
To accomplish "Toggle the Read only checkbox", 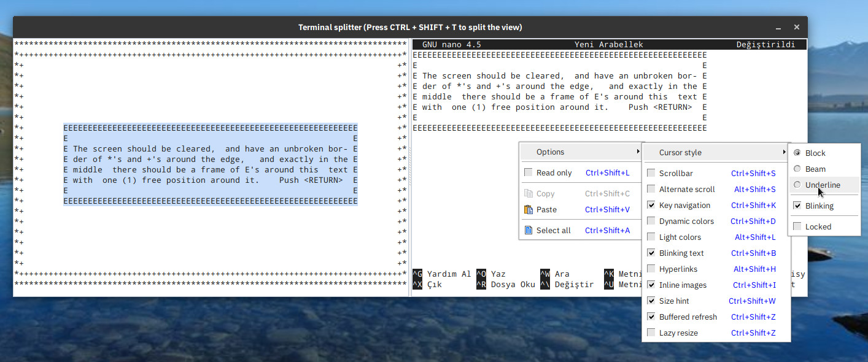I will coord(528,173).
